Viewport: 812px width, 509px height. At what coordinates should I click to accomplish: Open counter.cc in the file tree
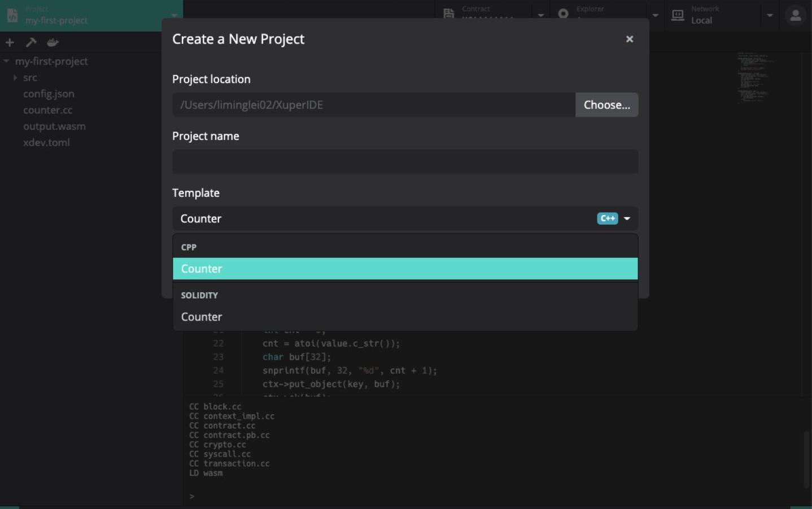click(x=47, y=110)
